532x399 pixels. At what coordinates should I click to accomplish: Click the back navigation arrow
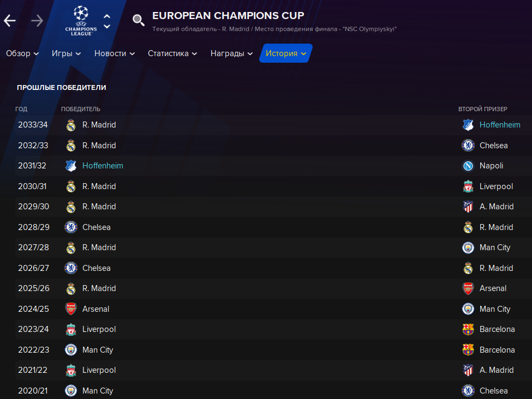pos(10,21)
